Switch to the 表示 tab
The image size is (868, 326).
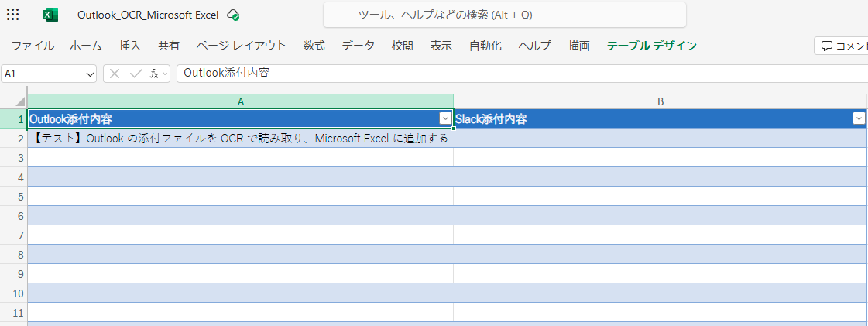pos(441,46)
